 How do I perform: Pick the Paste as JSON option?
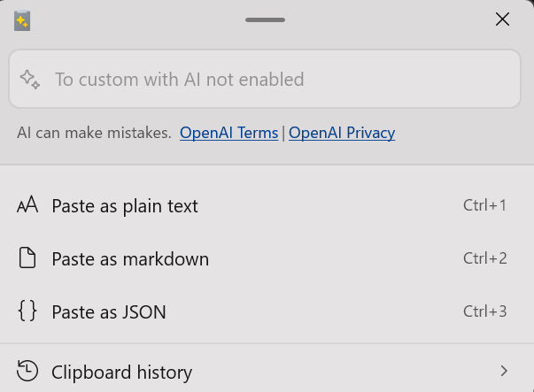coord(267,311)
